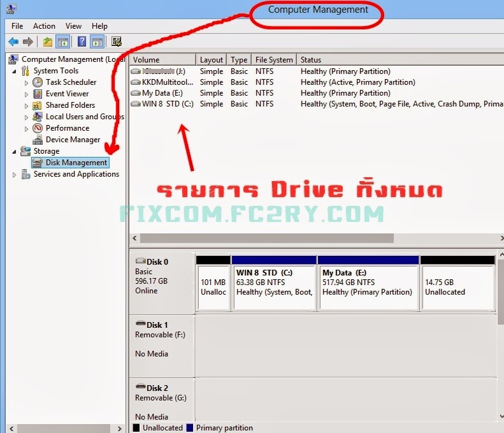Click the Storage icon in tree
This screenshot has height=433, width=504.
coord(25,151)
